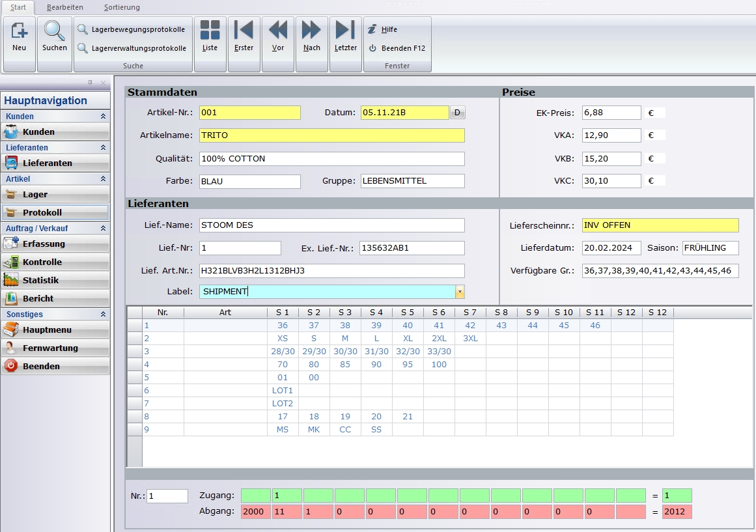Screen dimensions: 756x532
Task: Open Hilfe help in the Fenster group
Action: [x=389, y=29]
